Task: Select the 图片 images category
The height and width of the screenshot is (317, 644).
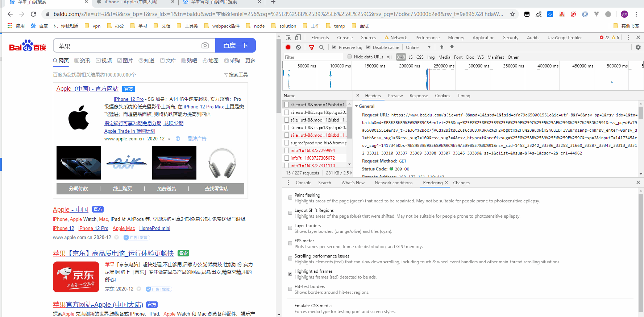Action: (x=125, y=61)
